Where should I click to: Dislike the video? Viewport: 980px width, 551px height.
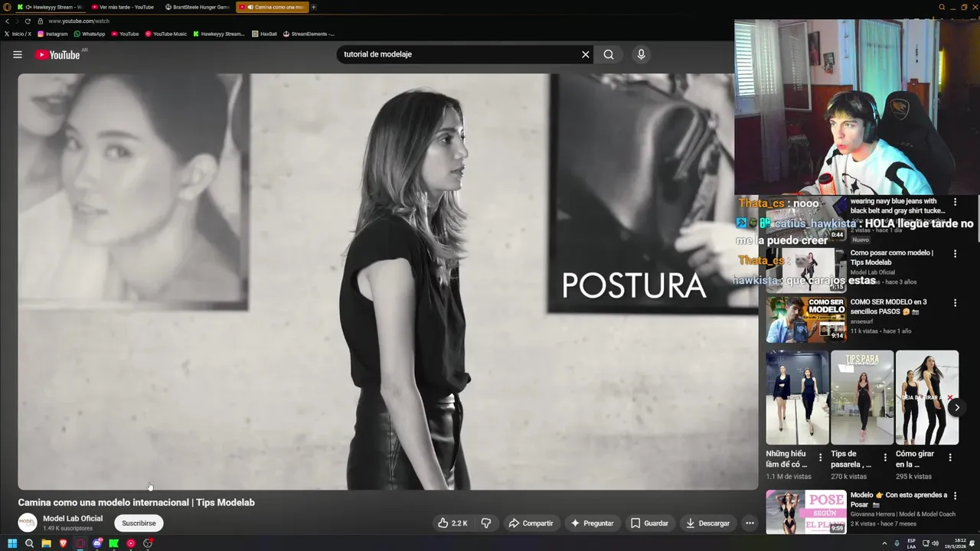486,523
